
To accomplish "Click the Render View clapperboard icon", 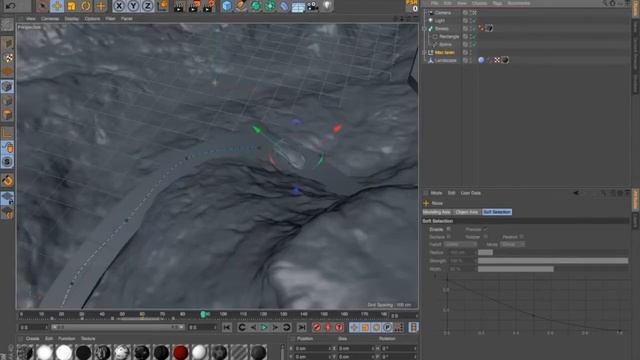I will pos(179,6).
